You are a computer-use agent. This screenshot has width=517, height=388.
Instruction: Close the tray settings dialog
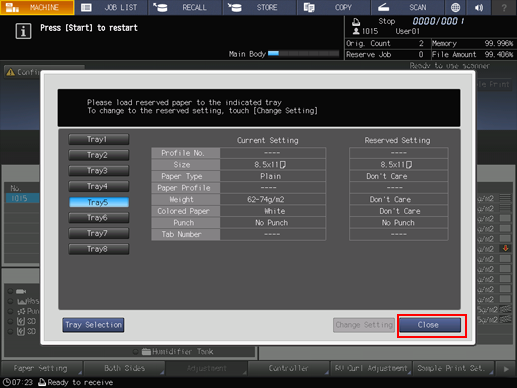430,325
